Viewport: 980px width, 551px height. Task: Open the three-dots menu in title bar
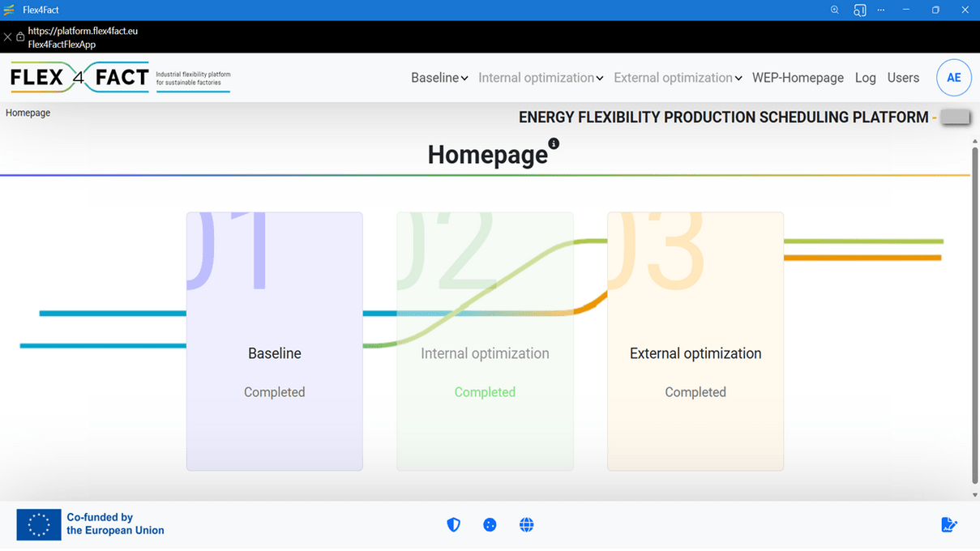point(881,10)
